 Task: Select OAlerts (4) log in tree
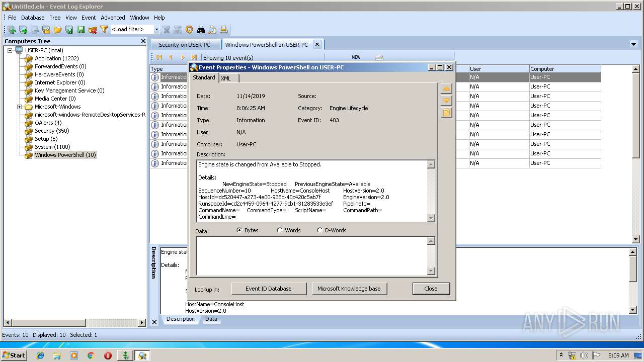click(x=48, y=123)
